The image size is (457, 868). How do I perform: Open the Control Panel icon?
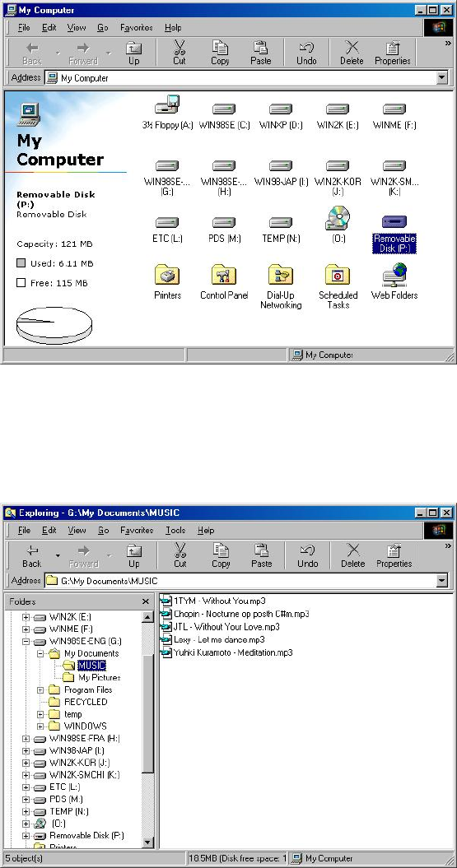tap(224, 275)
